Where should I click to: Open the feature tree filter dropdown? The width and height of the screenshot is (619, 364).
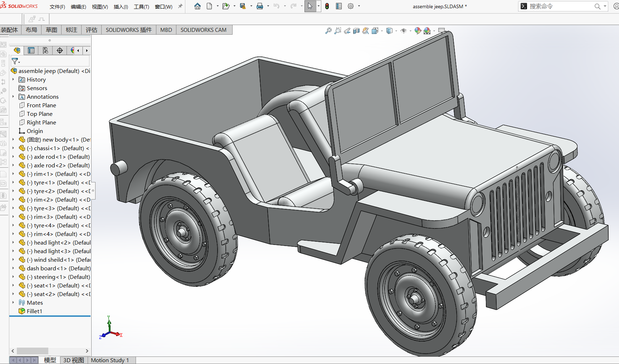16,61
